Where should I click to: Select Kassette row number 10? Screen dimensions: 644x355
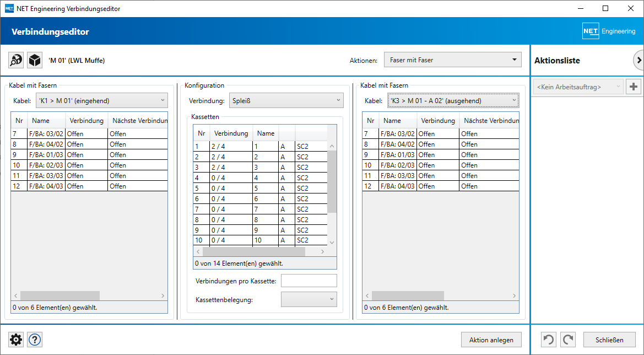click(x=261, y=240)
